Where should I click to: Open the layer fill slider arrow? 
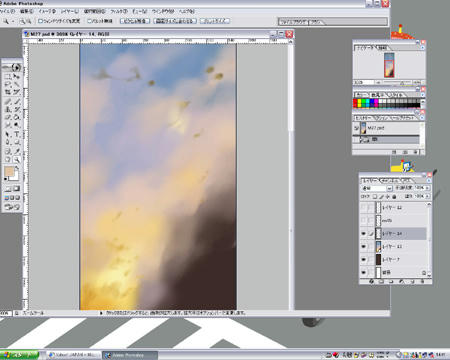pyautogui.click(x=428, y=197)
